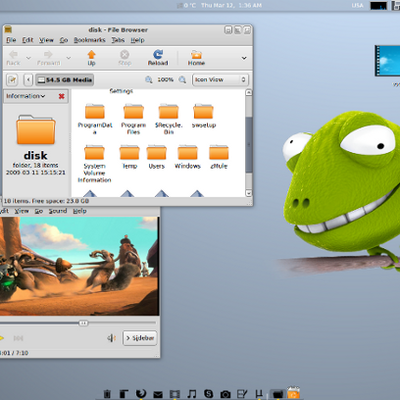Open the Bookmarks menu

(89, 40)
